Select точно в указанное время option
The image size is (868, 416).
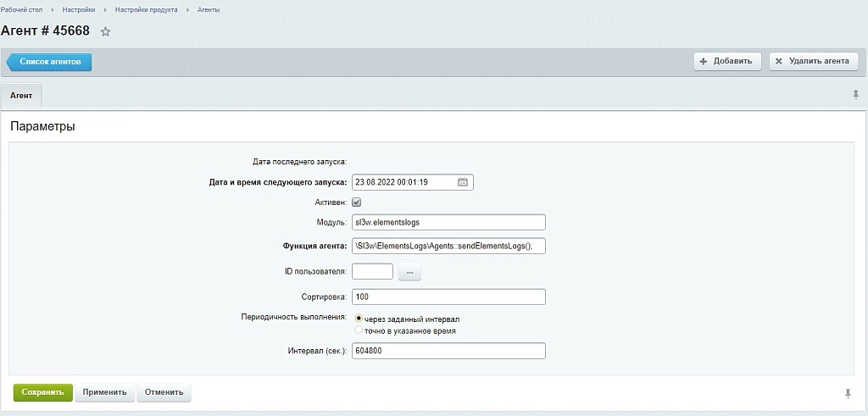pos(359,330)
